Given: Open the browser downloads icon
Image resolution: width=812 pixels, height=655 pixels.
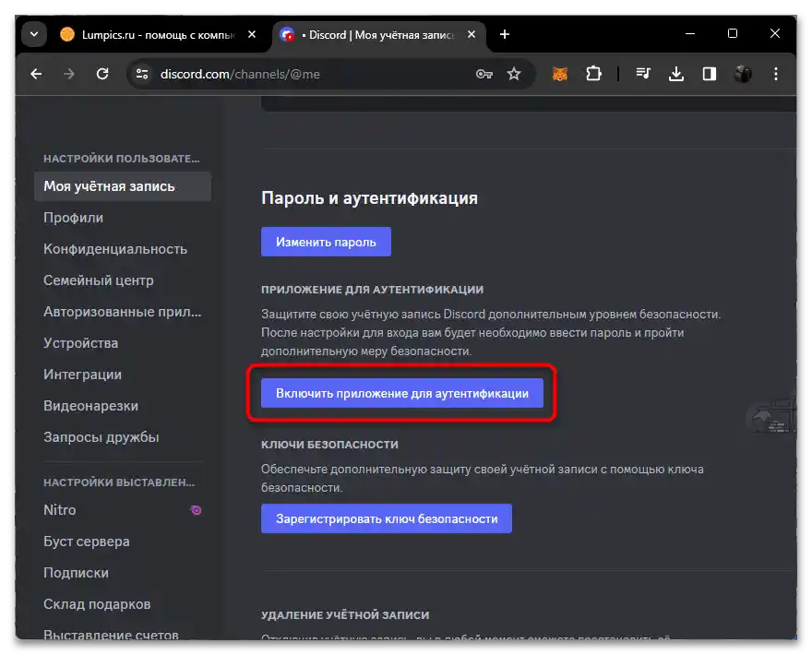Looking at the screenshot, I should [676, 74].
